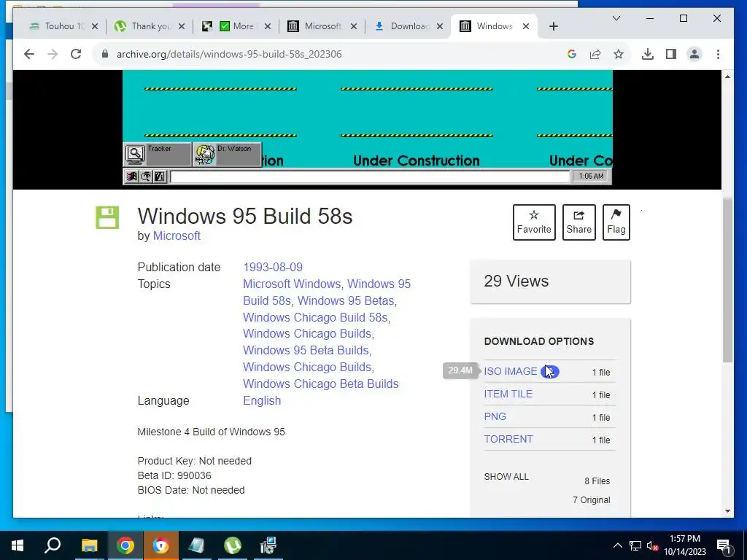Download the ITEM TILE option
747x560 pixels.
click(x=508, y=394)
